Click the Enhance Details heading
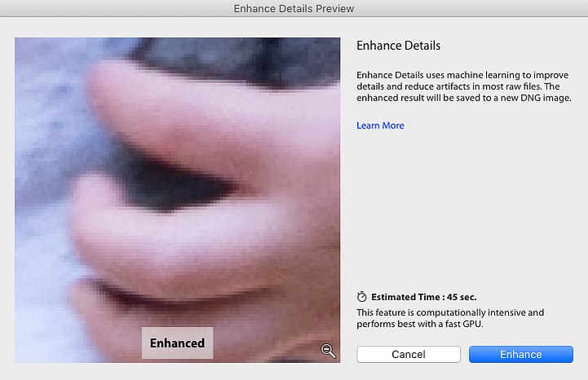The height and width of the screenshot is (380, 588). click(x=398, y=46)
